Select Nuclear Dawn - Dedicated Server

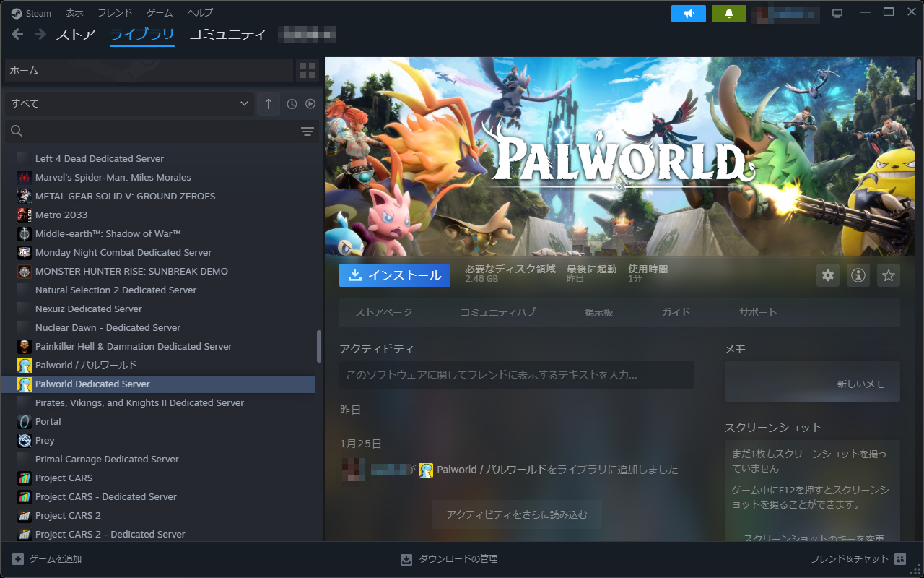160,327
